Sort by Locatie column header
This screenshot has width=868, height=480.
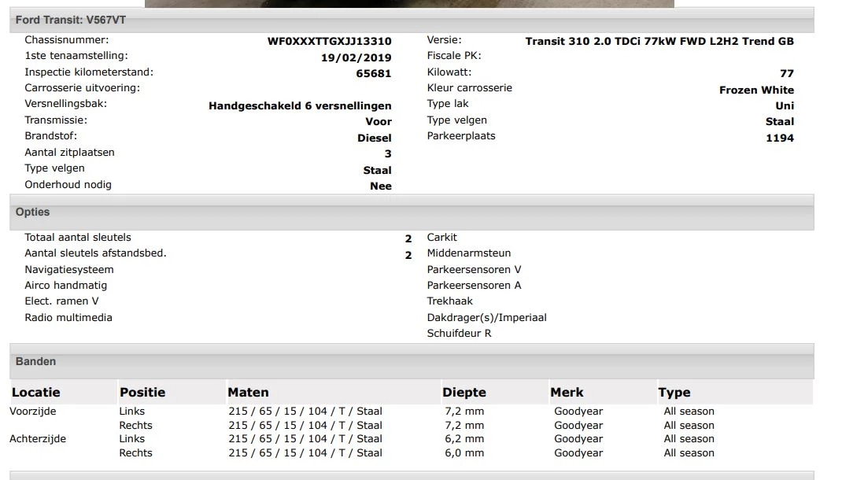35,392
